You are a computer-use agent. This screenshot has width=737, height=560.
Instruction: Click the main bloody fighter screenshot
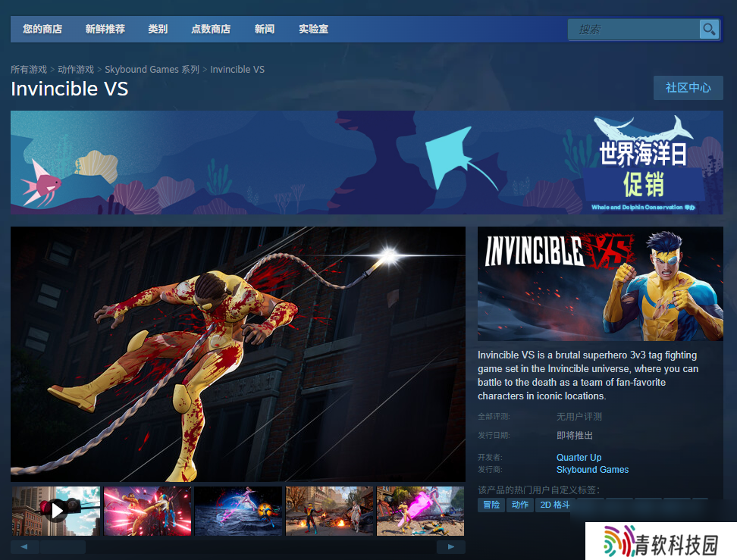point(238,354)
